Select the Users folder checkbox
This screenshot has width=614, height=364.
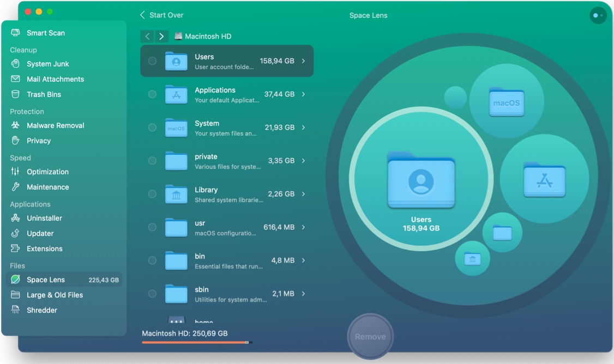tap(152, 61)
